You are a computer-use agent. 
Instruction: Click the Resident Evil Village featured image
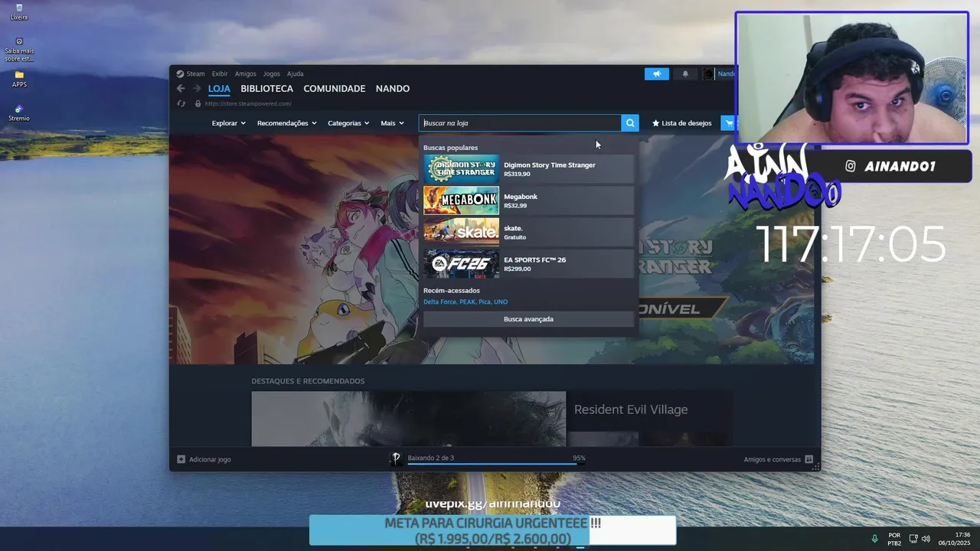[x=409, y=419]
